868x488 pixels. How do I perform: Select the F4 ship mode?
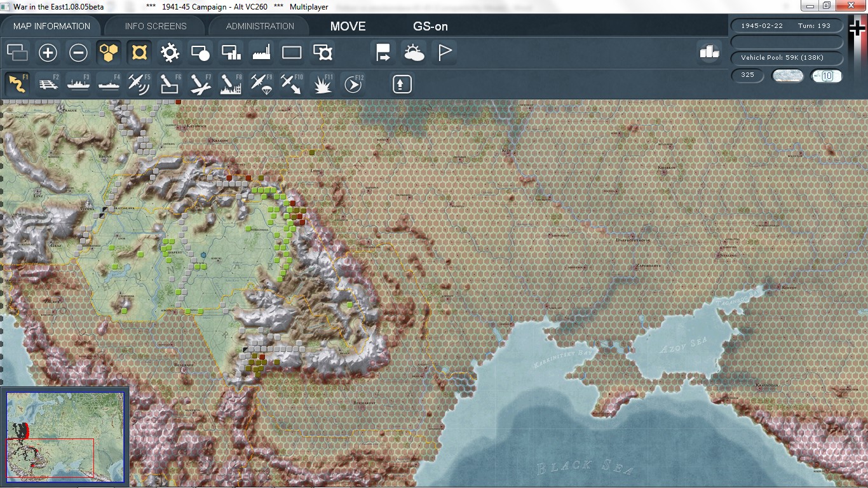point(109,84)
